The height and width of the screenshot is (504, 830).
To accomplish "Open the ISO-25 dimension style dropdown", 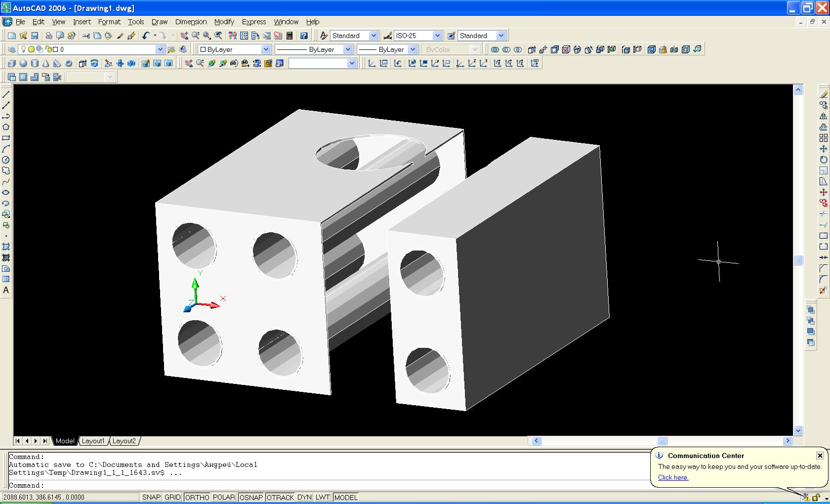I will tap(437, 36).
